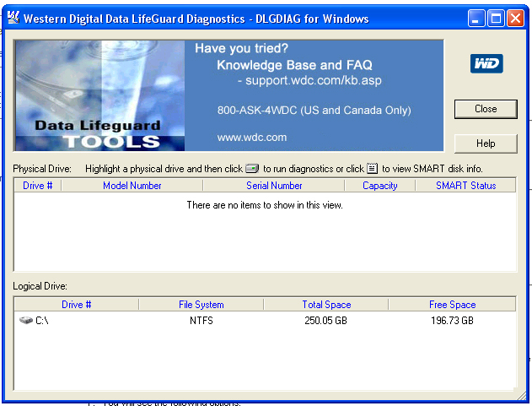Sort logical drives by Drive # header
The height and width of the screenshot is (406, 532).
click(x=77, y=305)
